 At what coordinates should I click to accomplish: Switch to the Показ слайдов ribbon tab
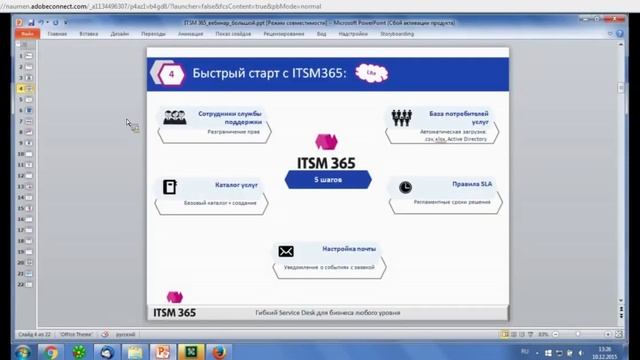pos(233,34)
